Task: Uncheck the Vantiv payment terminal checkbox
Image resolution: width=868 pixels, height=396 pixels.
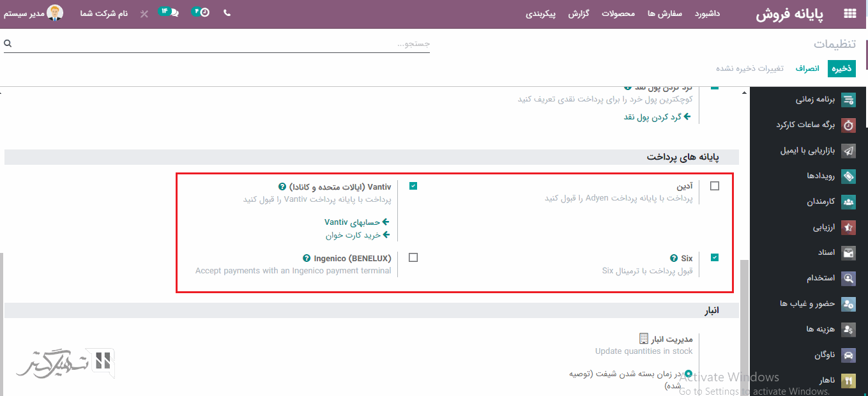Action: 413,186
